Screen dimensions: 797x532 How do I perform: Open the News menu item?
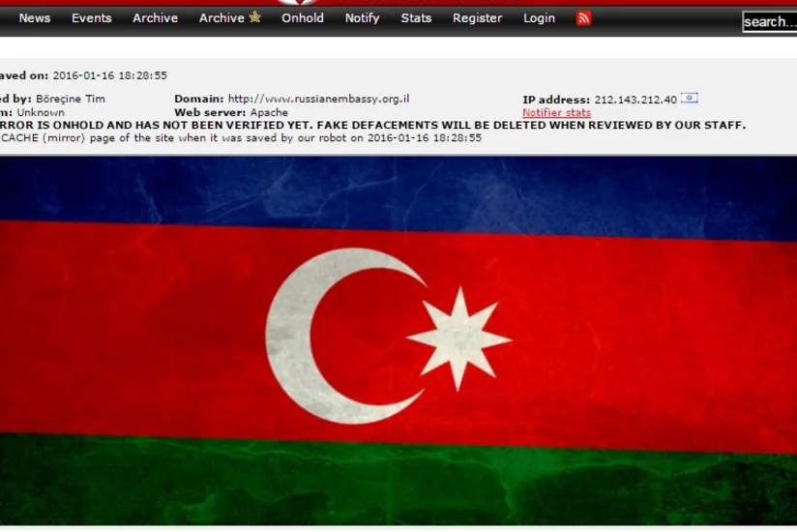(x=35, y=18)
